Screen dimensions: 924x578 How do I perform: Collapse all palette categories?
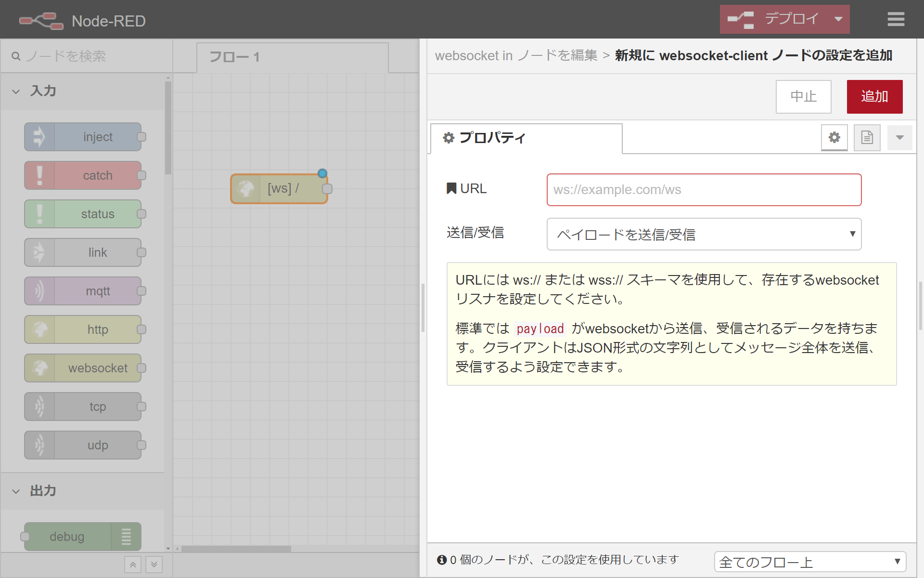coord(133,565)
